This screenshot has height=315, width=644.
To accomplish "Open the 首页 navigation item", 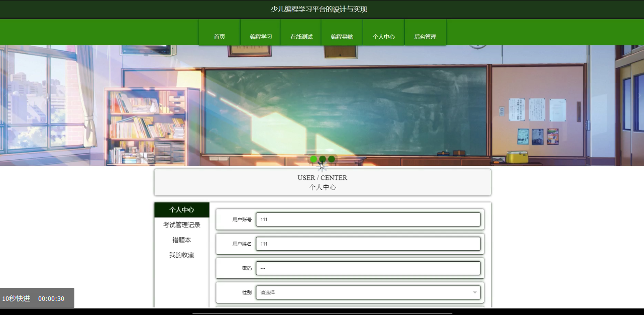I will [220, 33].
